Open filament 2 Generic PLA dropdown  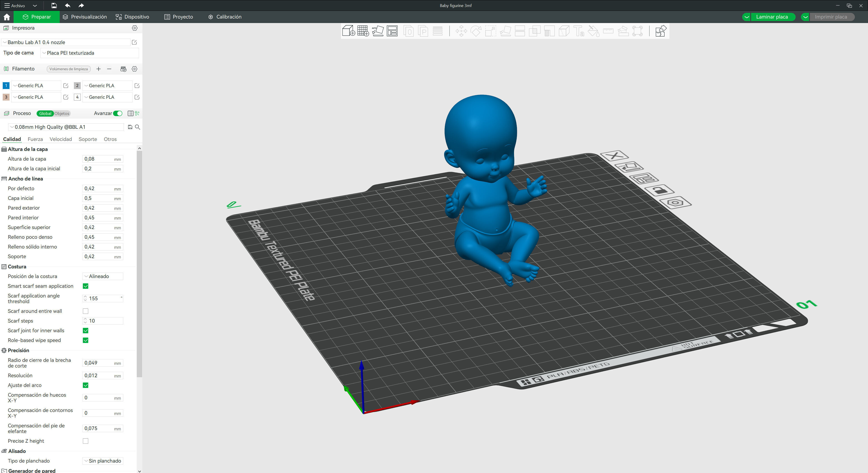click(107, 86)
